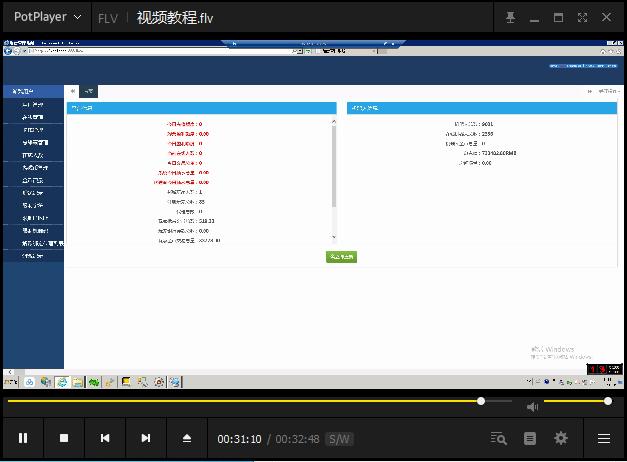The image size is (627, 462).
Task: Show the chapter/playlist panel icon
Action: pyautogui.click(x=530, y=438)
